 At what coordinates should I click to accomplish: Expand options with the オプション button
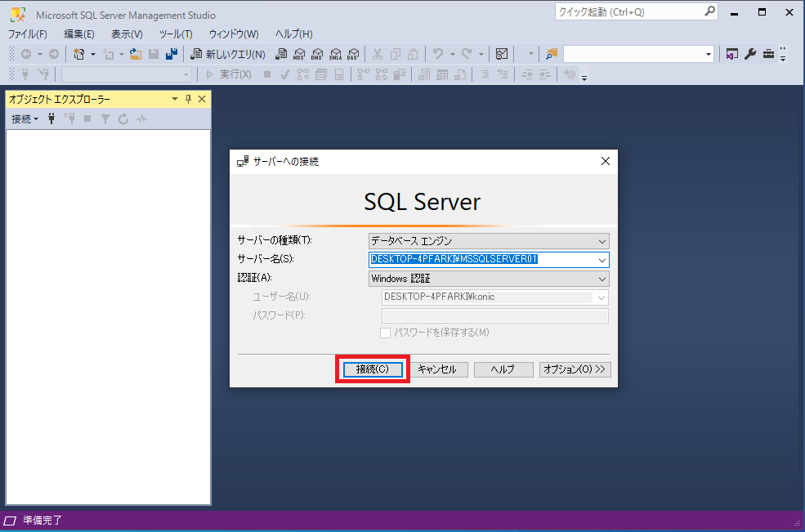click(575, 369)
